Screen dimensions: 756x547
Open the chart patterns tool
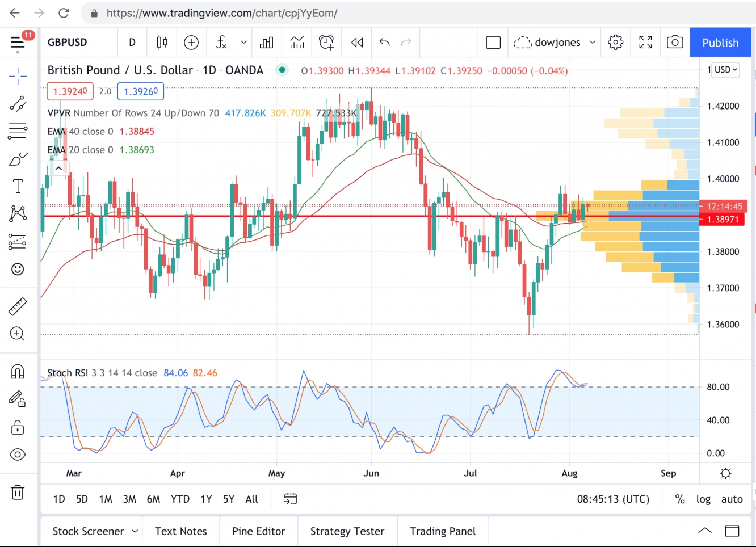18,214
